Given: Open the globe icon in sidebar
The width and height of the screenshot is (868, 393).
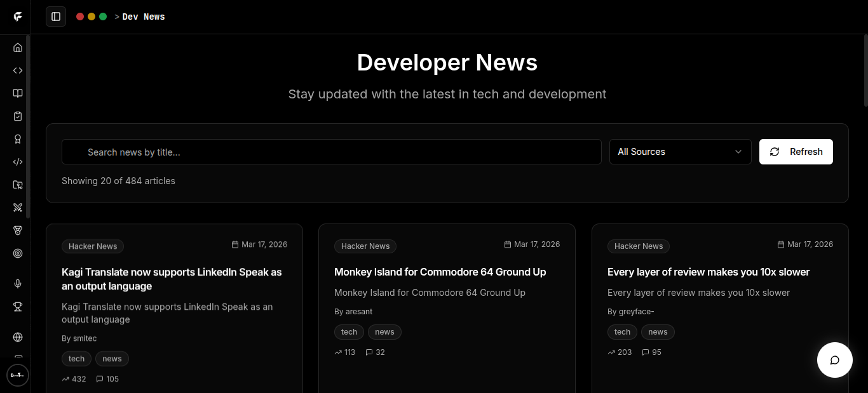Looking at the screenshot, I should click(x=18, y=337).
